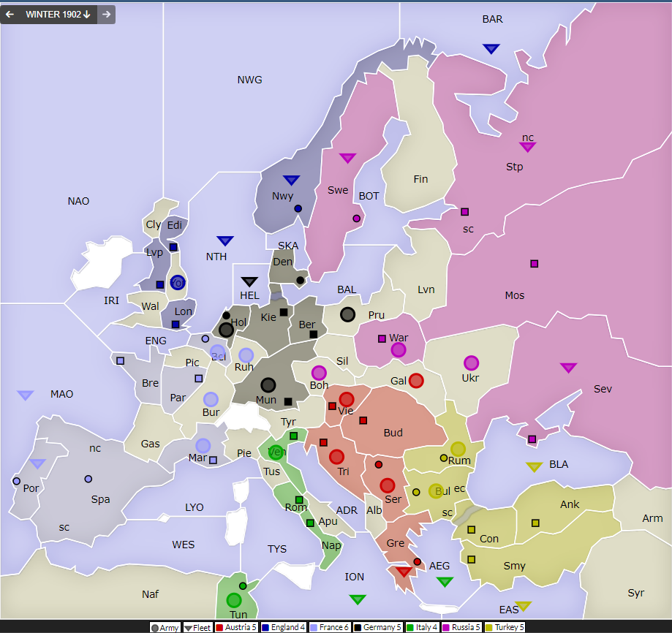Viewport: 672px width, 633px height.
Task: Click the Berlin supply center square
Action: pos(314,334)
